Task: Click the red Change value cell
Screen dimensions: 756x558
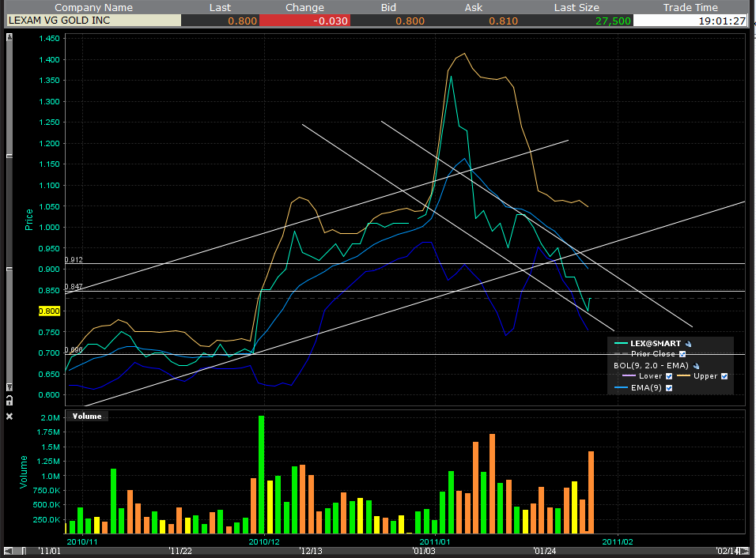Action: click(x=304, y=21)
